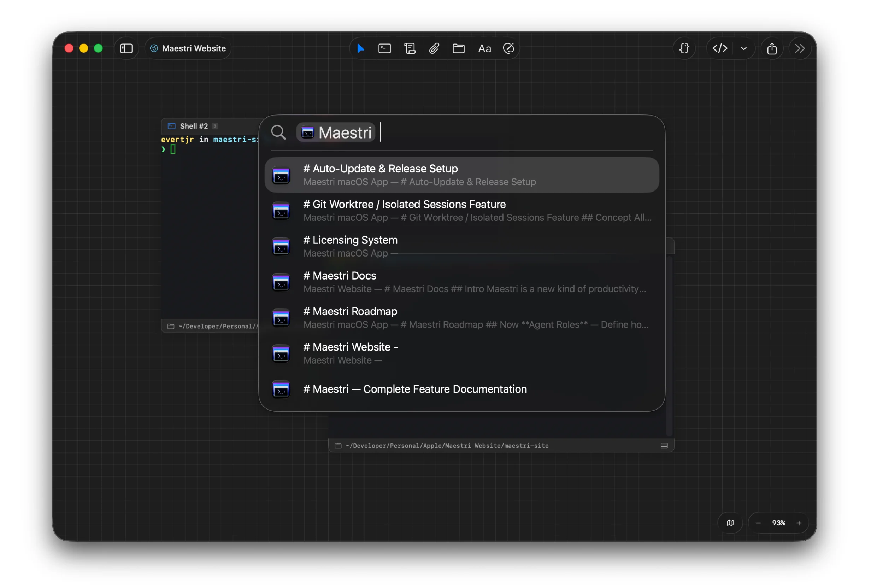Toggle the sidebar panel icon

pos(126,48)
